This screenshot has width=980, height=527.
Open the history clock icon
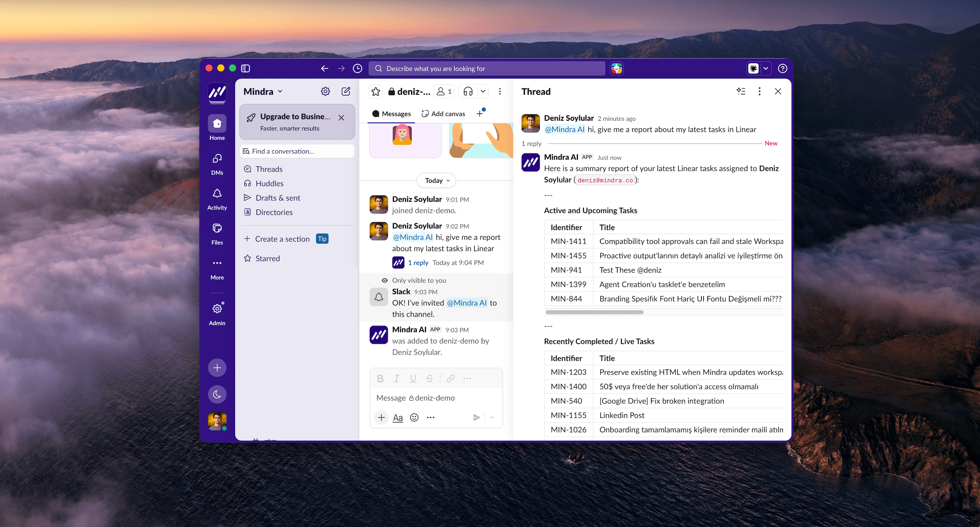[357, 68]
